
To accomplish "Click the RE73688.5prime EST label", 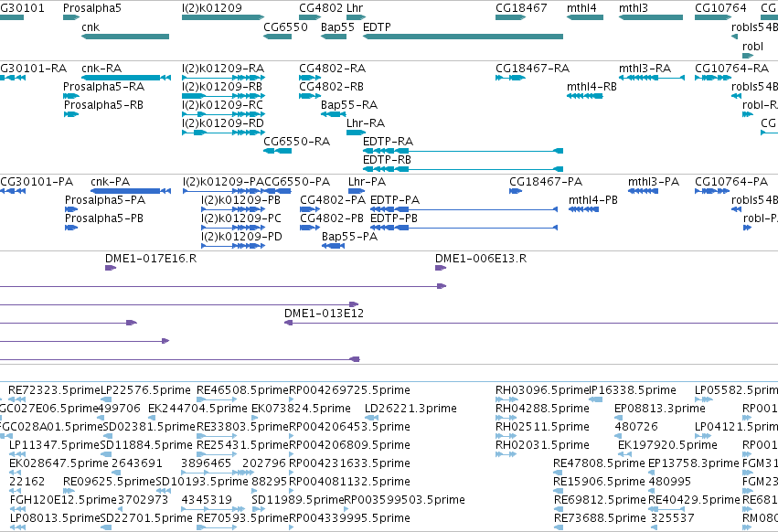I will tap(600, 518).
